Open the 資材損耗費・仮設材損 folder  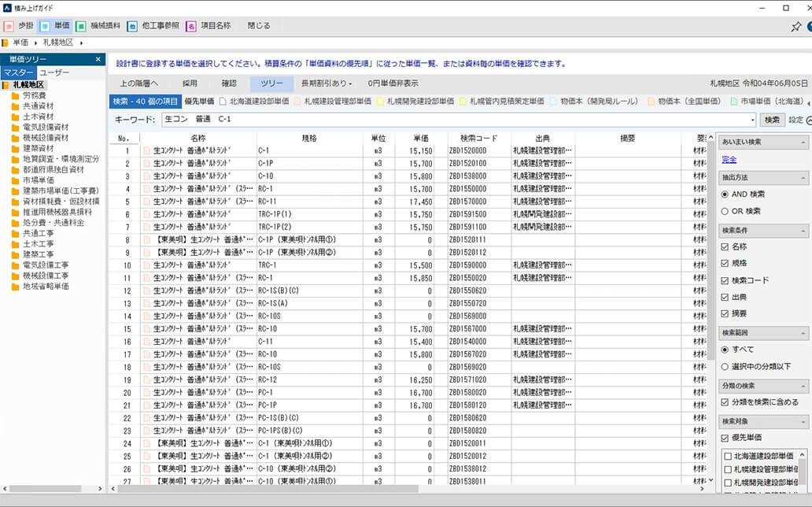point(55,202)
